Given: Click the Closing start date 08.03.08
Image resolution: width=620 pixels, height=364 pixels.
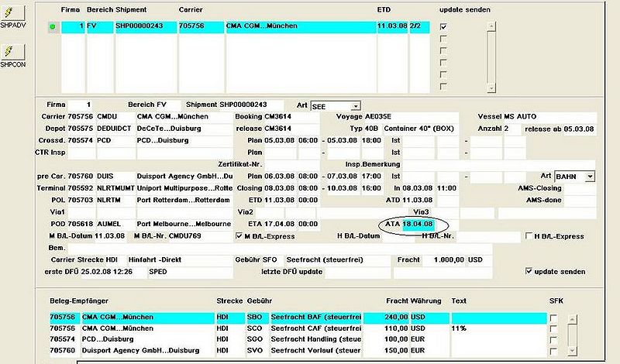Looking at the screenshot, I should (x=280, y=188).
